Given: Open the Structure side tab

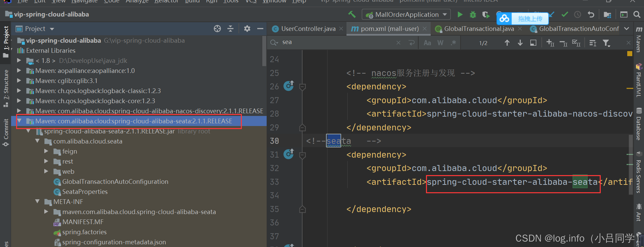Looking at the screenshot, I should point(6,88).
